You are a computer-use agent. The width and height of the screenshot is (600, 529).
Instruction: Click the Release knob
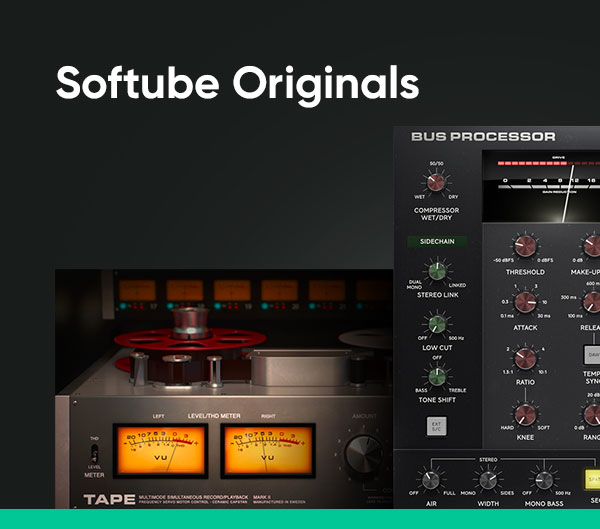[592, 302]
